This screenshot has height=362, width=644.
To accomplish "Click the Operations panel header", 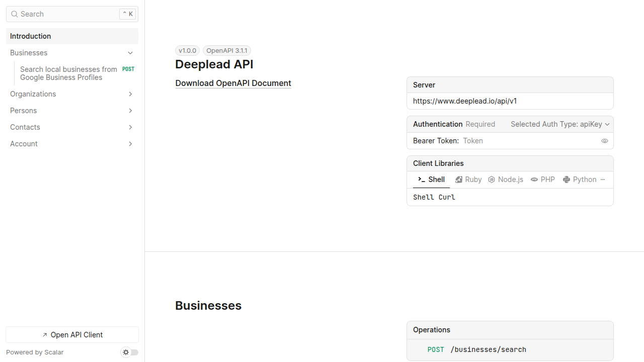I will (x=510, y=330).
